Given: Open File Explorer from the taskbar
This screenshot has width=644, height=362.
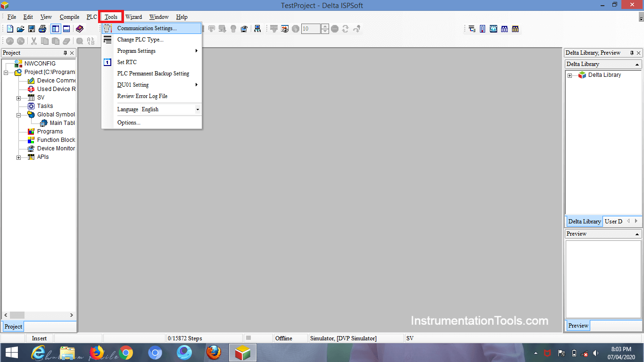Looking at the screenshot, I should pyautogui.click(x=67, y=353).
